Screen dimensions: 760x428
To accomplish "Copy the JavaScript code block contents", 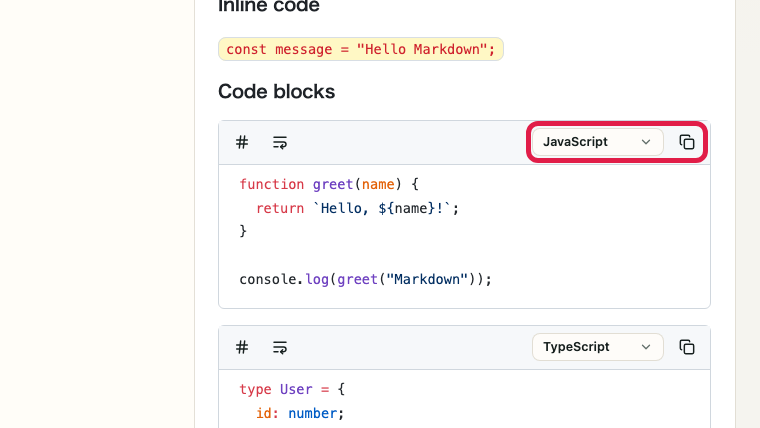I will [x=687, y=142].
